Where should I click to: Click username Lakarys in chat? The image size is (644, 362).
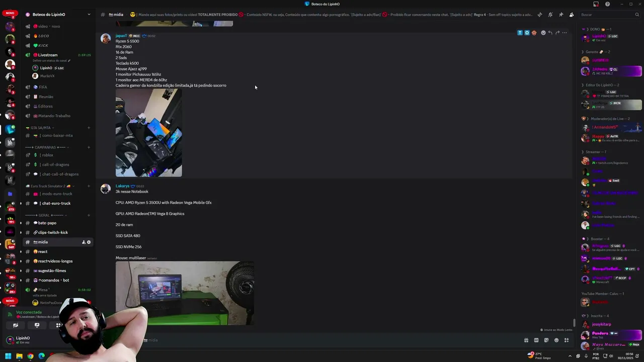122,186
